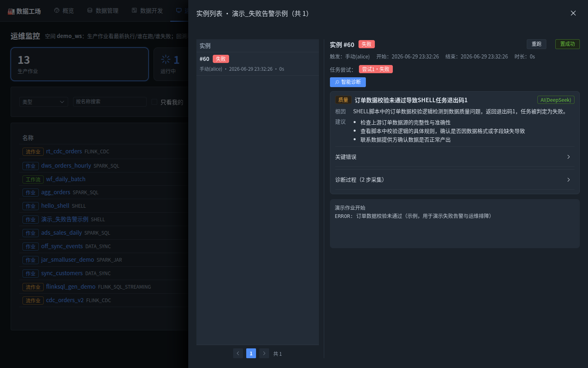
Task: Click the 运维监控 page heading
Action: (25, 36)
